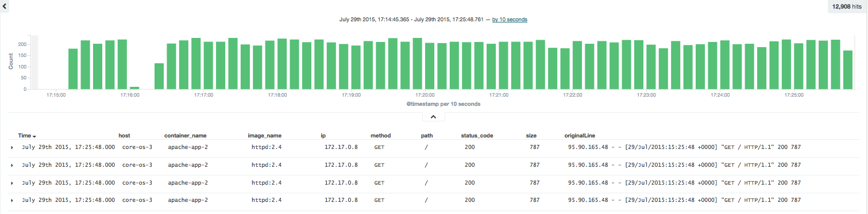The width and height of the screenshot is (868, 214).
Task: Click httpd:2.4 in the third row
Action: tap(267, 183)
